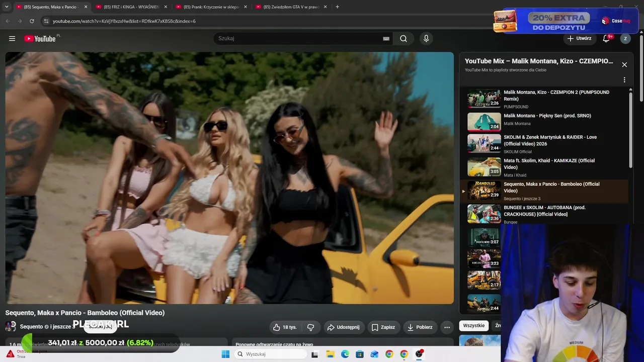Click the YouTube Mix playlist title
This screenshot has width=644, height=362.
(x=539, y=61)
